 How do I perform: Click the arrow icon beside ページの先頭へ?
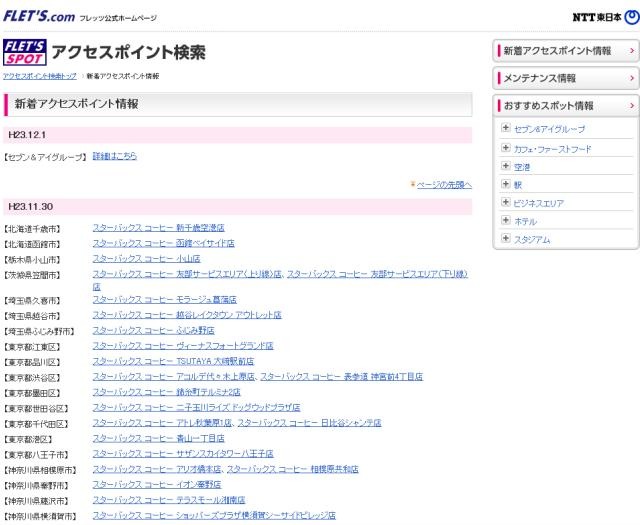pos(413,185)
